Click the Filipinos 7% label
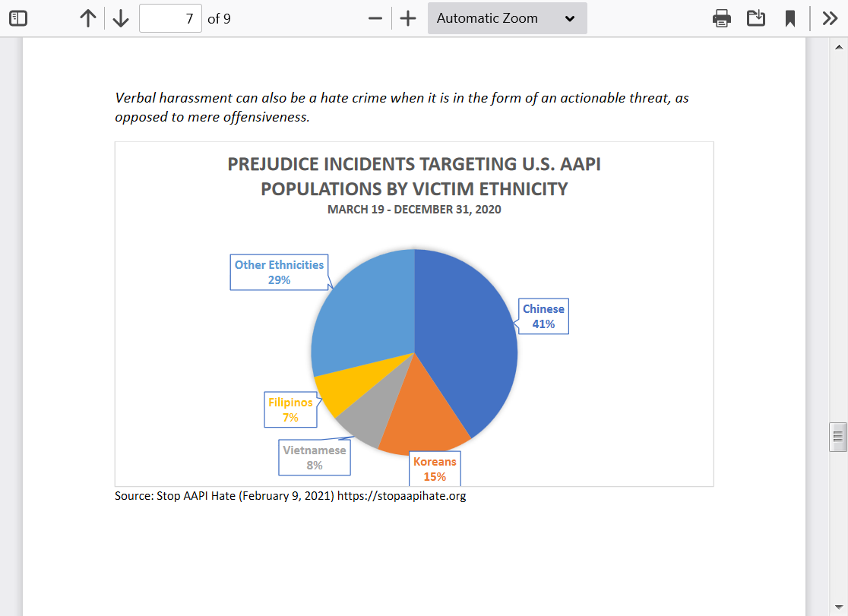 pos(290,410)
